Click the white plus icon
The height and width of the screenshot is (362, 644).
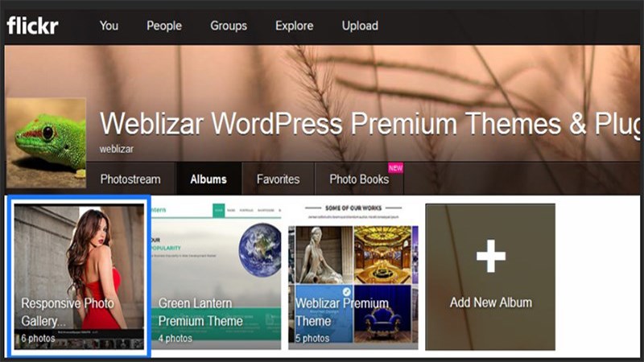tap(491, 256)
